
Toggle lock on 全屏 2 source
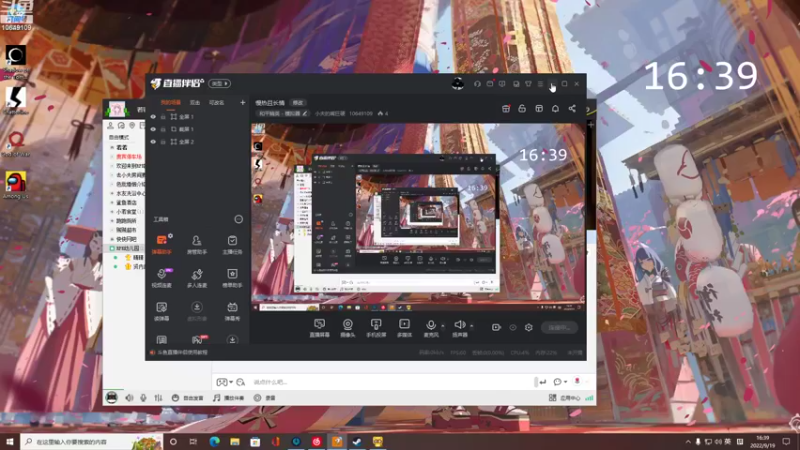pos(163,142)
